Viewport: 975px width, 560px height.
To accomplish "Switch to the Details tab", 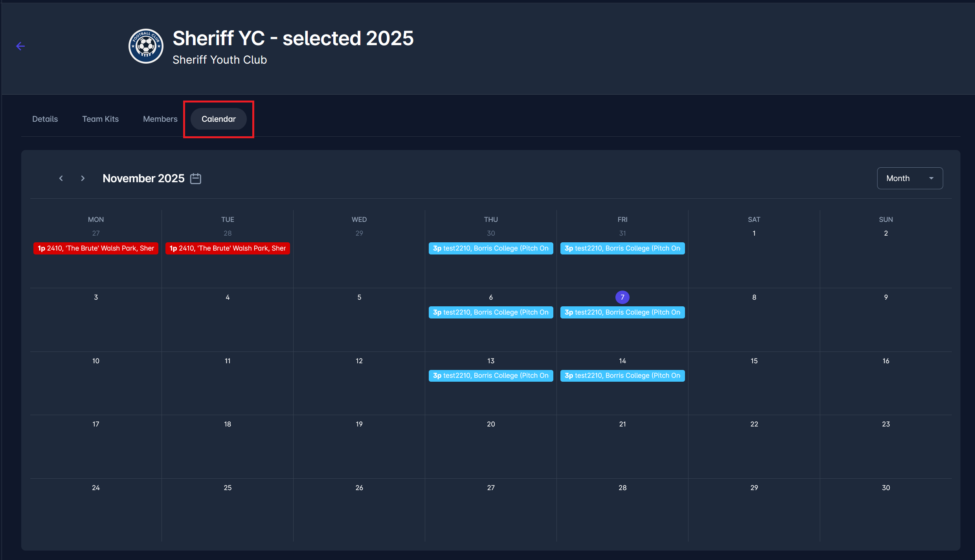I will [45, 119].
